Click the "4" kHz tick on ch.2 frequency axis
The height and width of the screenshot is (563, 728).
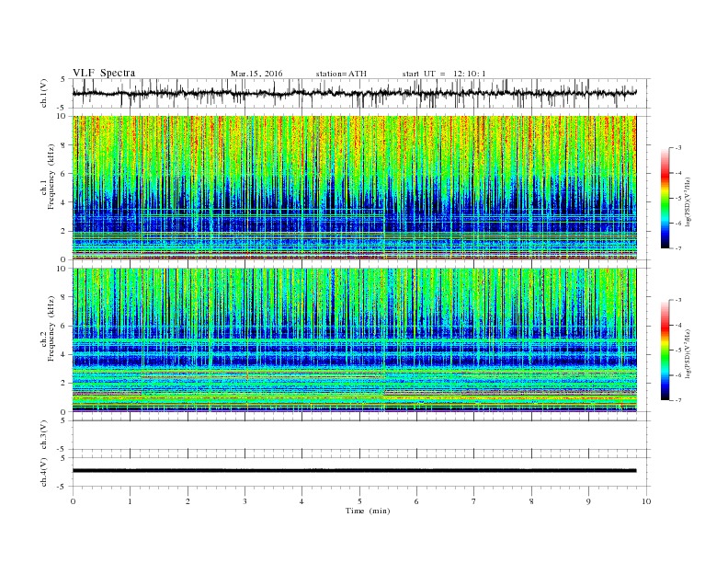click(63, 354)
